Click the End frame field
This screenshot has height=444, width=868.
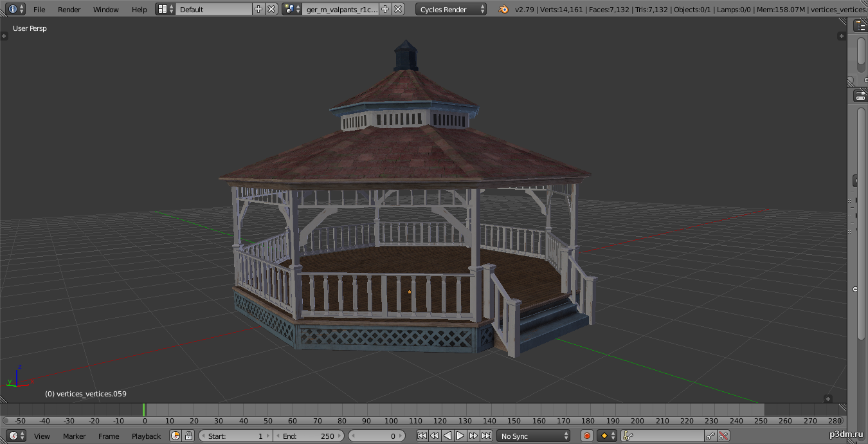pyautogui.click(x=310, y=436)
